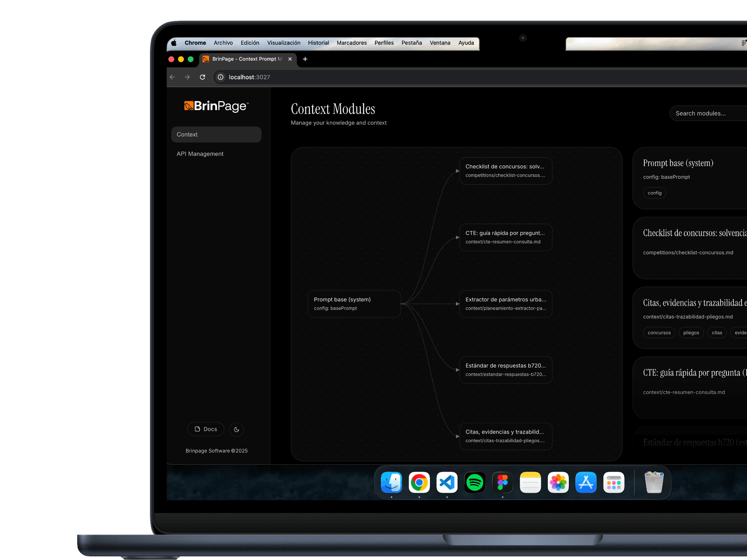
Task: Open the Marcadores menu
Action: [x=351, y=43]
